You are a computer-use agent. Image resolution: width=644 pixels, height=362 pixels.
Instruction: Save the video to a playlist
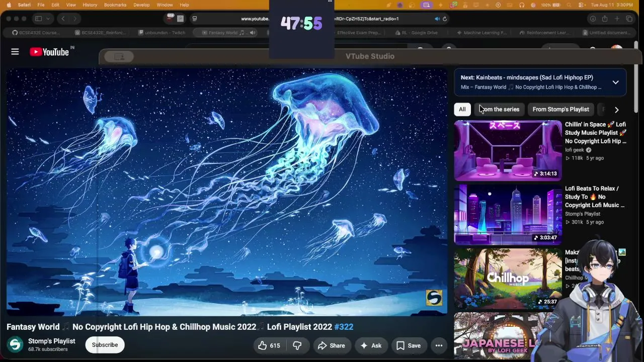click(x=409, y=345)
